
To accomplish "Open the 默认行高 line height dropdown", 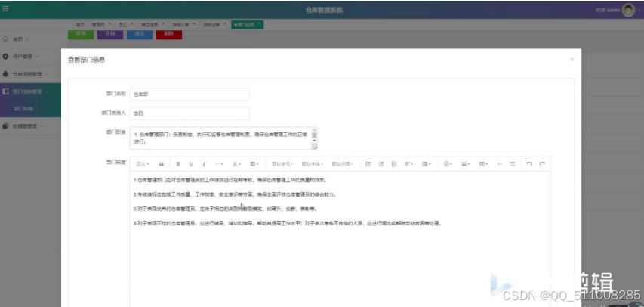I will coord(343,164).
